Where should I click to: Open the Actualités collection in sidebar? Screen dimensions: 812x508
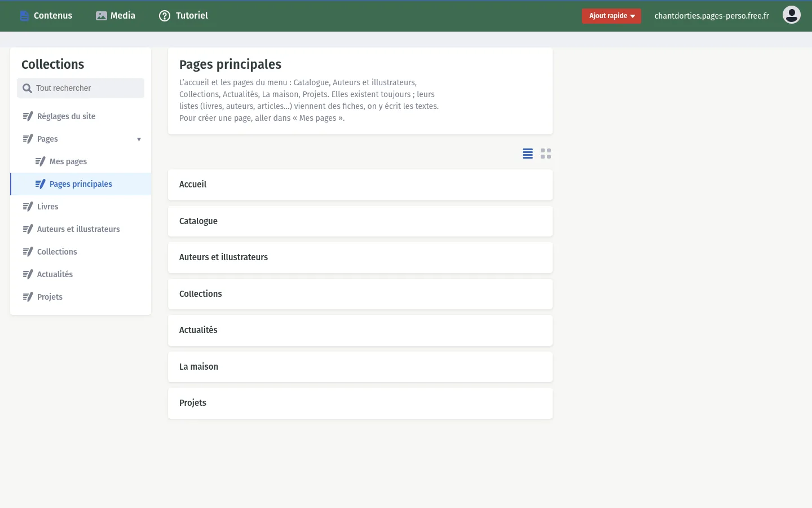(x=81, y=274)
